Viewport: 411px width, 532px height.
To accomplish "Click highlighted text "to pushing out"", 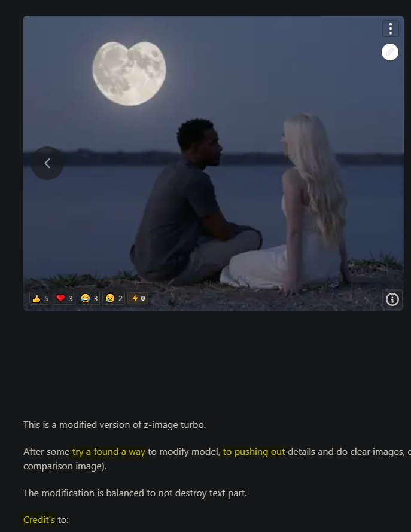I will [254, 452].
